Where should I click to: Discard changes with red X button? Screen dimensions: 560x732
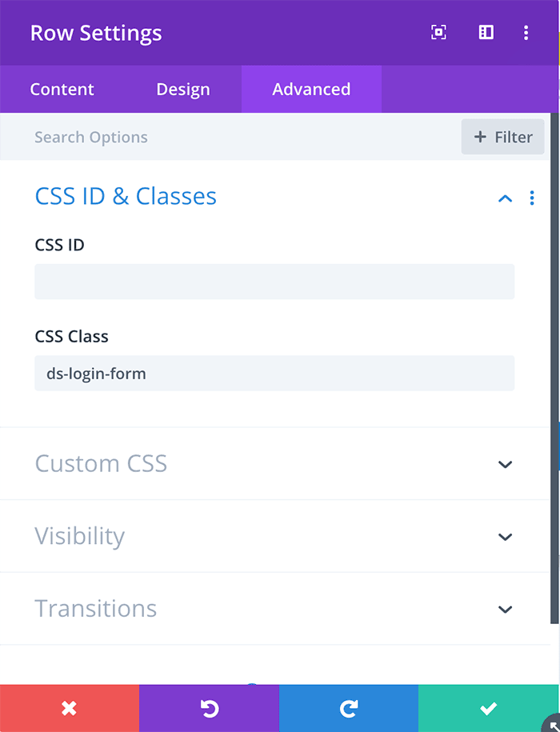tap(70, 708)
